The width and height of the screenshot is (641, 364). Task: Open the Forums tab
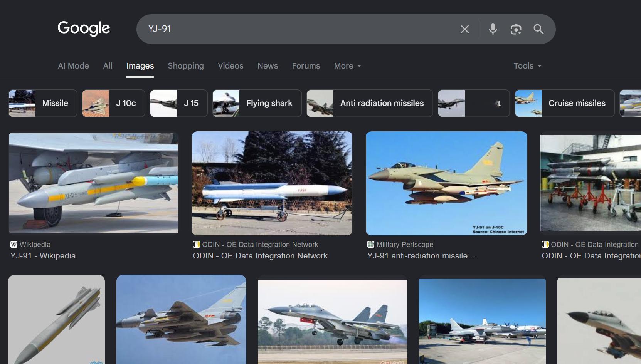click(x=306, y=66)
